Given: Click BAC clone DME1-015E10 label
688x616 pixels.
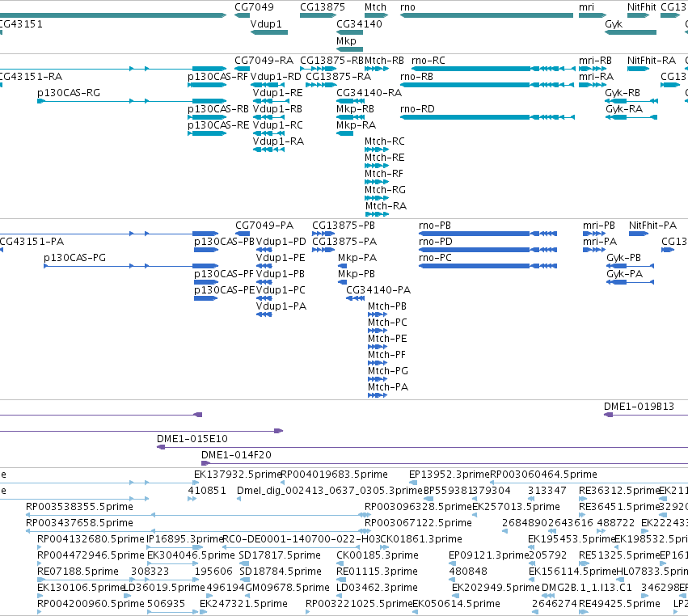Looking at the screenshot, I should [192, 438].
